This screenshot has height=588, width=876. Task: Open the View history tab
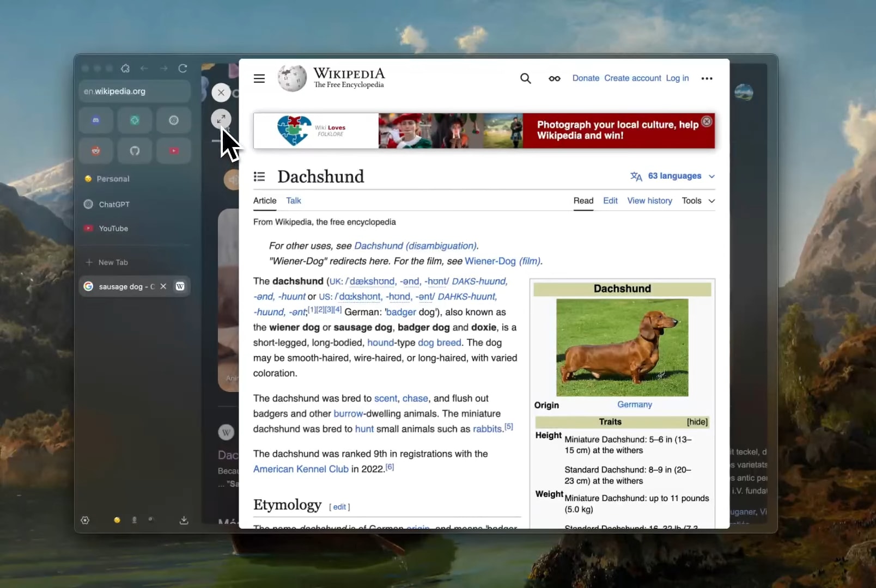(x=649, y=201)
